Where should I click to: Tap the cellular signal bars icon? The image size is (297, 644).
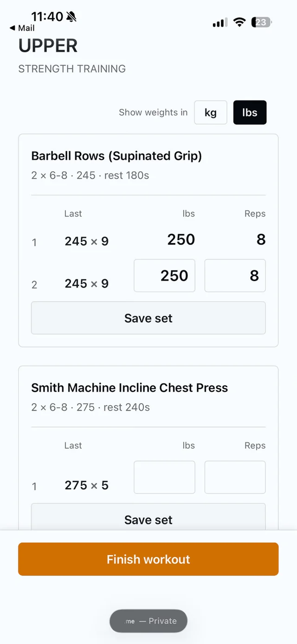(x=220, y=23)
